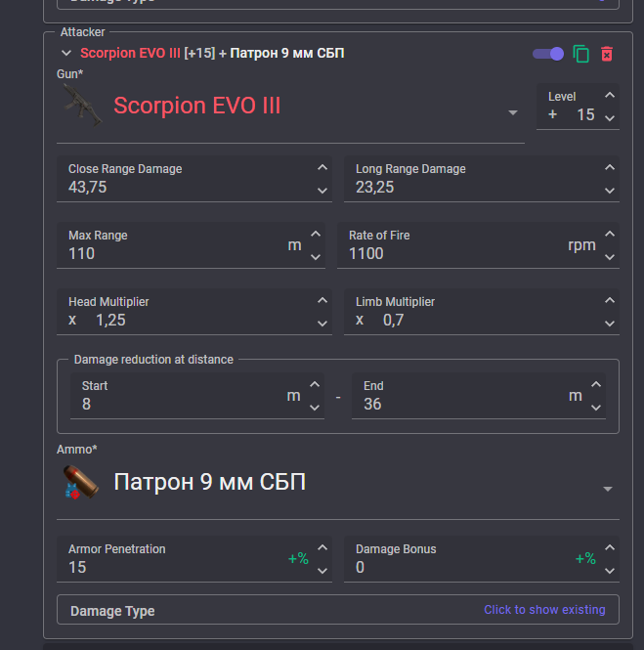Decrease Damage Bonus percent
This screenshot has height=650, width=644.
pos(610,571)
